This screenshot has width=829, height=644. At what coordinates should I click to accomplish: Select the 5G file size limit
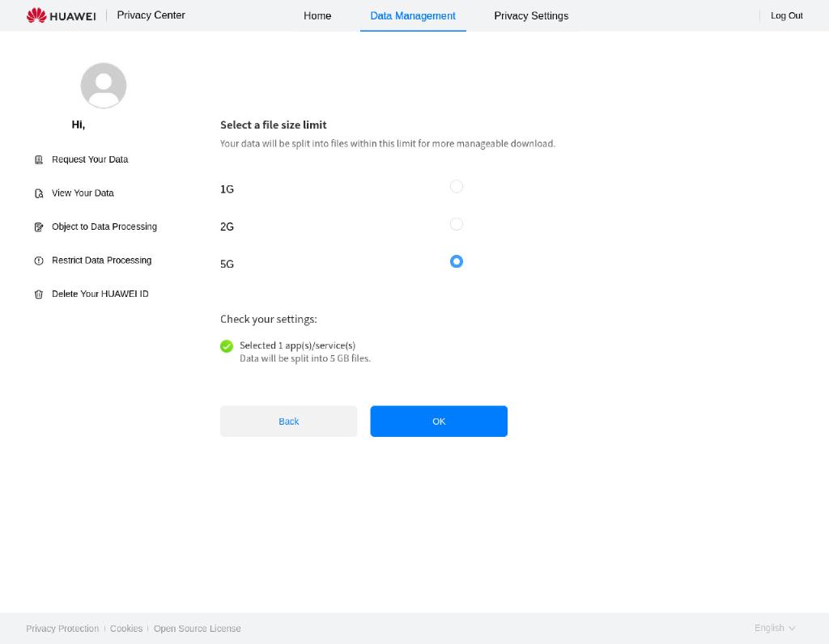pyautogui.click(x=457, y=261)
